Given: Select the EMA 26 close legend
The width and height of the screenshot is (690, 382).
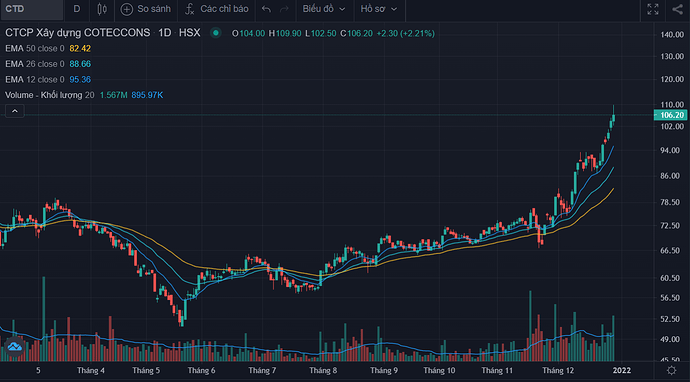Looking at the screenshot, I should (x=35, y=64).
